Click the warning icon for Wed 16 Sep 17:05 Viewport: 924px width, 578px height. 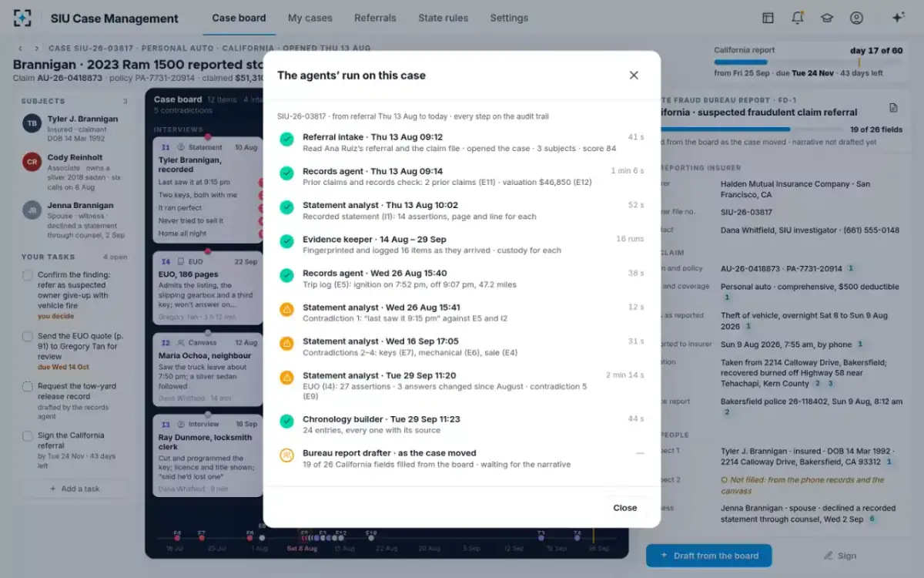pos(286,343)
